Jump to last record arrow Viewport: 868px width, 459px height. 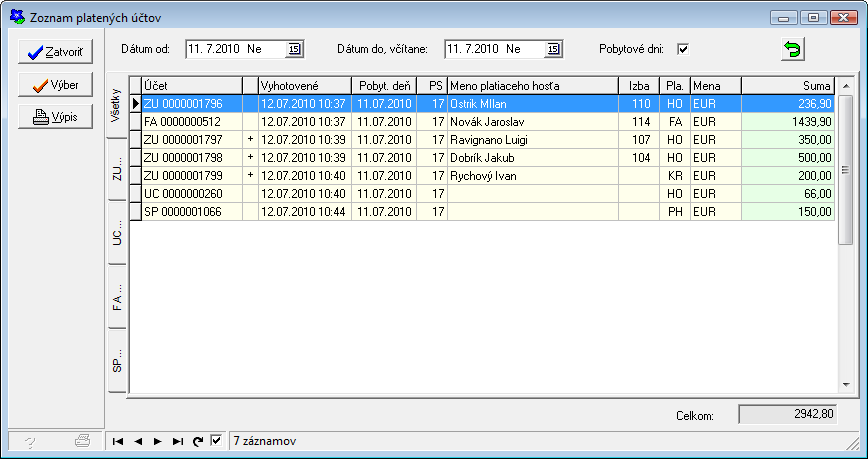tap(177, 441)
